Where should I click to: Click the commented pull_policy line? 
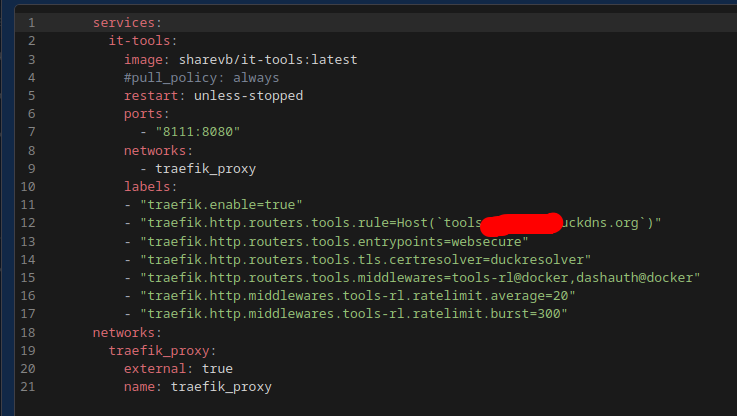click(x=201, y=78)
